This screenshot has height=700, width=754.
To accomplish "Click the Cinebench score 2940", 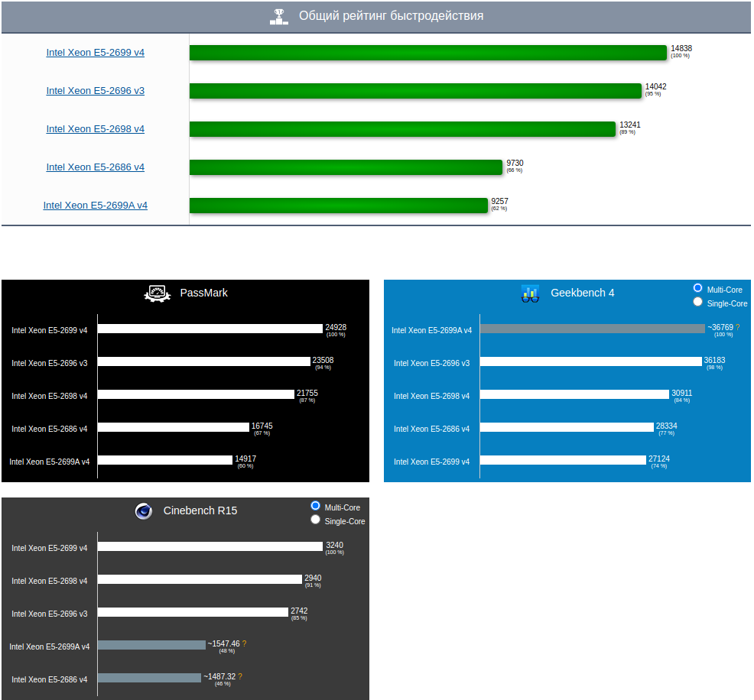I will tap(313, 578).
